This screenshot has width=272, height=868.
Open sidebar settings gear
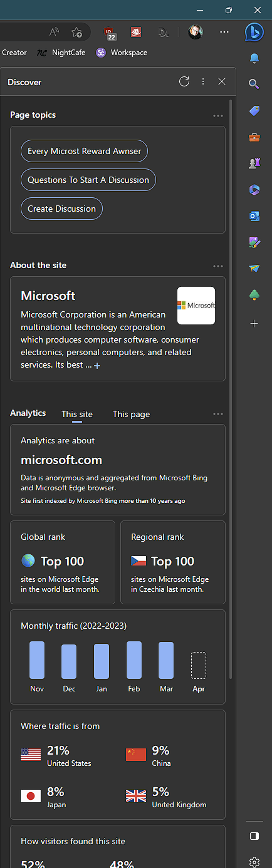coord(254,862)
